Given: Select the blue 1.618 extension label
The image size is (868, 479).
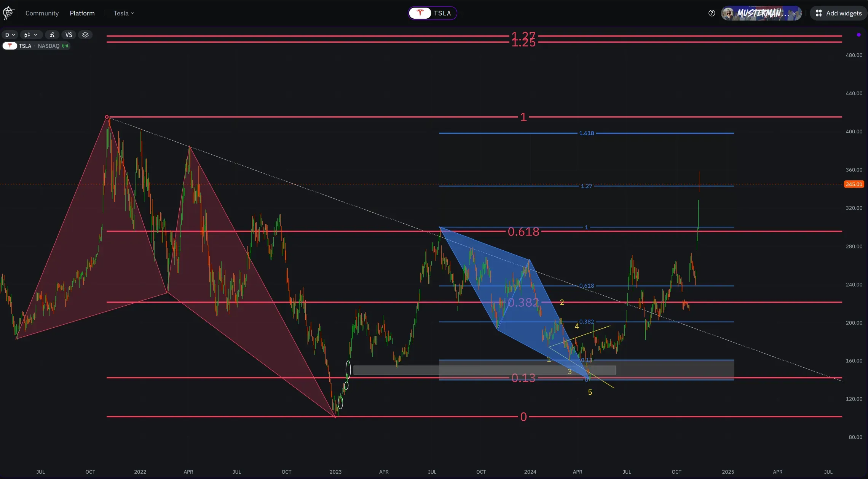Looking at the screenshot, I should coord(586,133).
